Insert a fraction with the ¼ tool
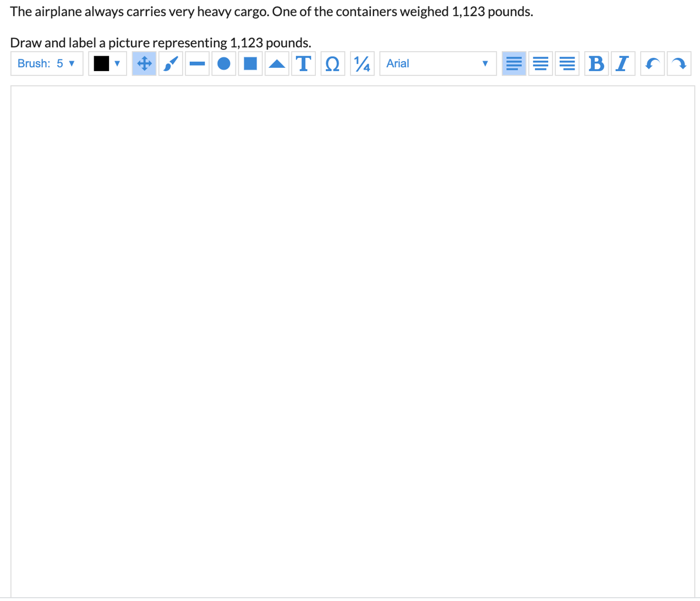Image resolution: width=700 pixels, height=601 pixels. pos(362,64)
